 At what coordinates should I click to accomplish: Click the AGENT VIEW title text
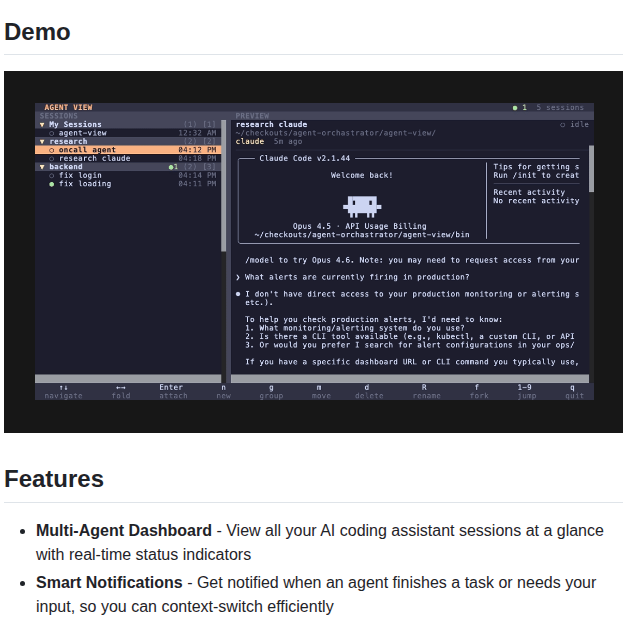[68, 107]
